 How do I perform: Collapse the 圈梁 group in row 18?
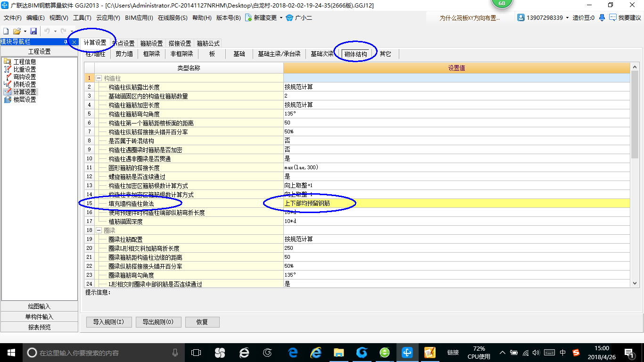pos(99,230)
